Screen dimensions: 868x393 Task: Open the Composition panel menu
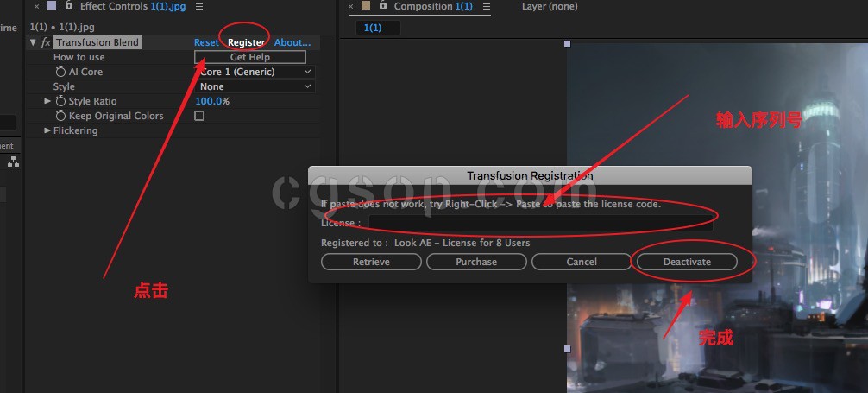pos(486,7)
